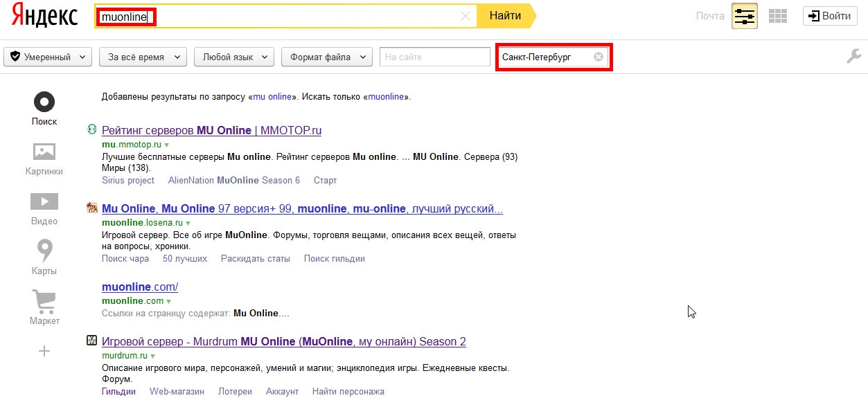The image size is (868, 398).
Task: Open the Формат файла dropdown
Action: [x=327, y=57]
